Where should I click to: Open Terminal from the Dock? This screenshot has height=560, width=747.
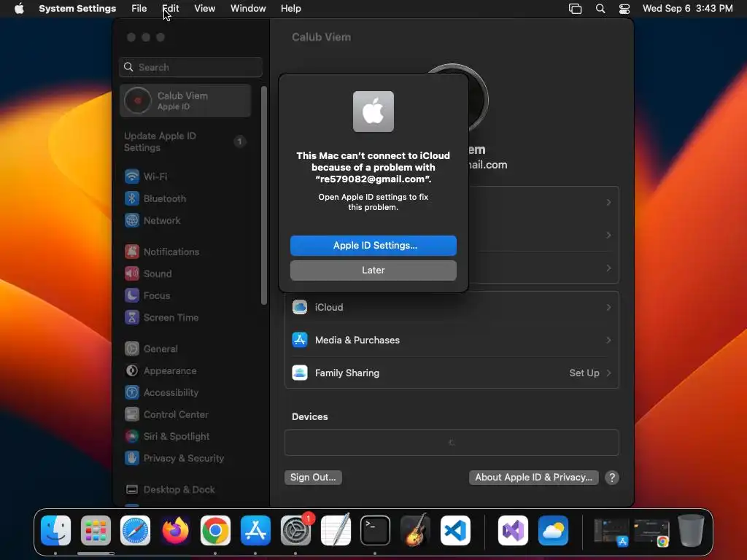(x=376, y=530)
